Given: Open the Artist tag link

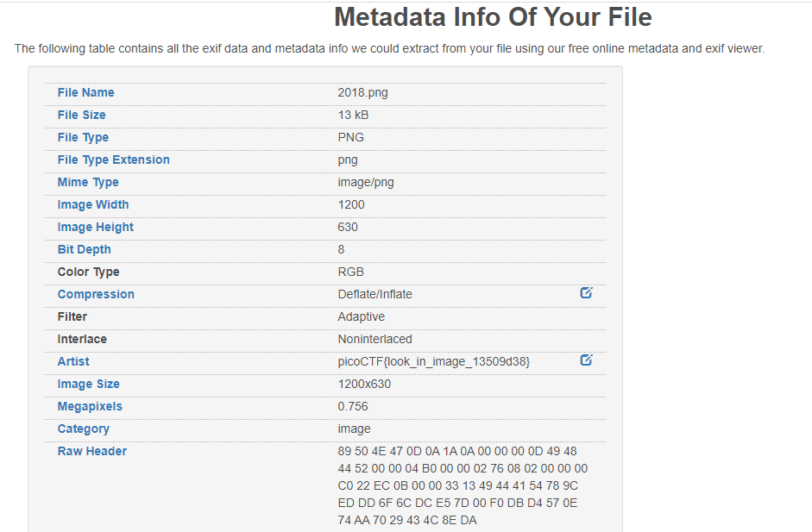Looking at the screenshot, I should (x=73, y=361).
